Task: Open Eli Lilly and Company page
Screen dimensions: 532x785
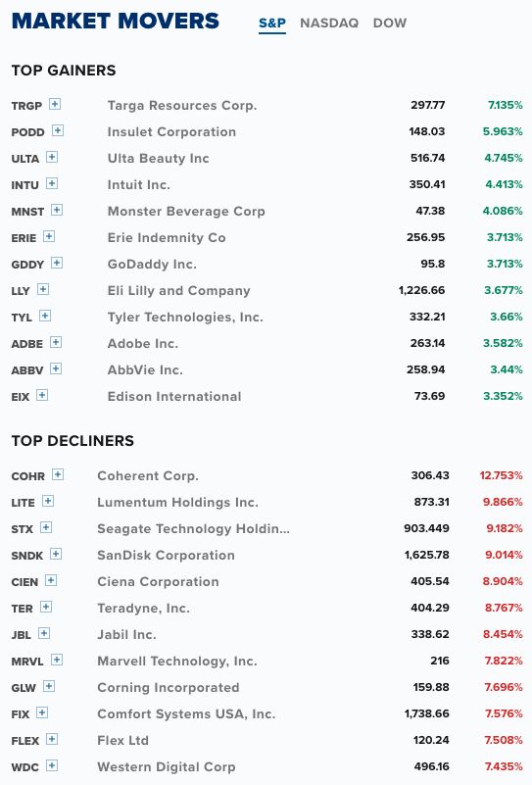Action: coord(178,290)
